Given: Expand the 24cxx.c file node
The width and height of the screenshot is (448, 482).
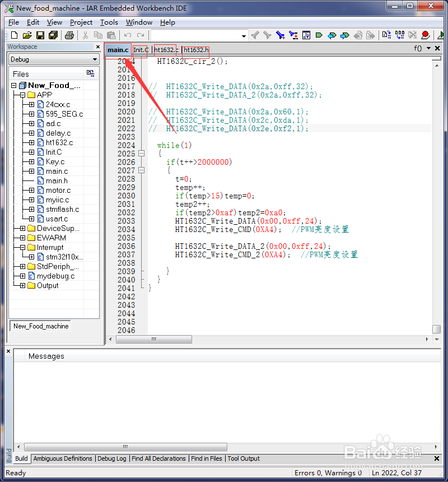Looking at the screenshot, I should (x=31, y=104).
